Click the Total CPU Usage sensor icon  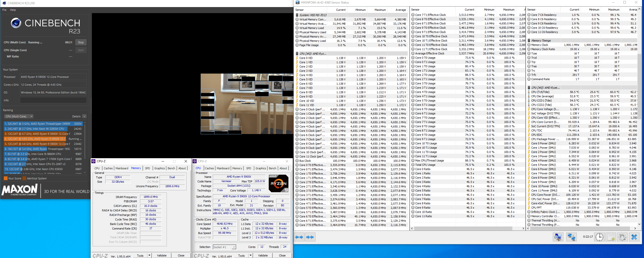tap(413, 165)
